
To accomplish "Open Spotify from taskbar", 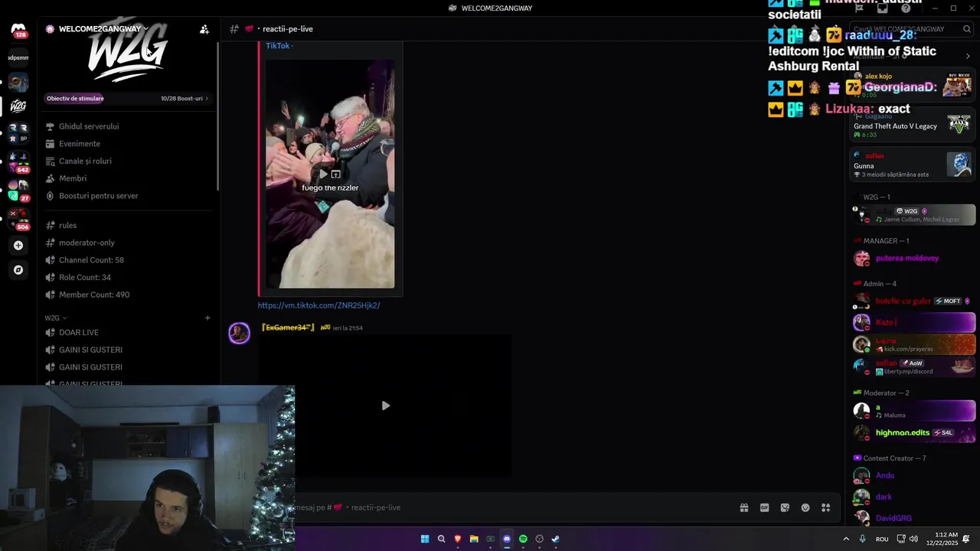I will point(523,539).
